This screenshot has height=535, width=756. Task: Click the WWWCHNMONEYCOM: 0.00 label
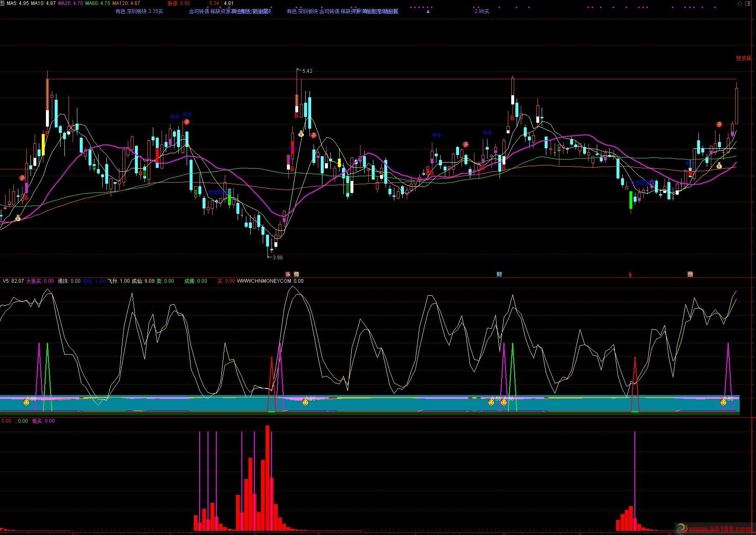[270, 281]
